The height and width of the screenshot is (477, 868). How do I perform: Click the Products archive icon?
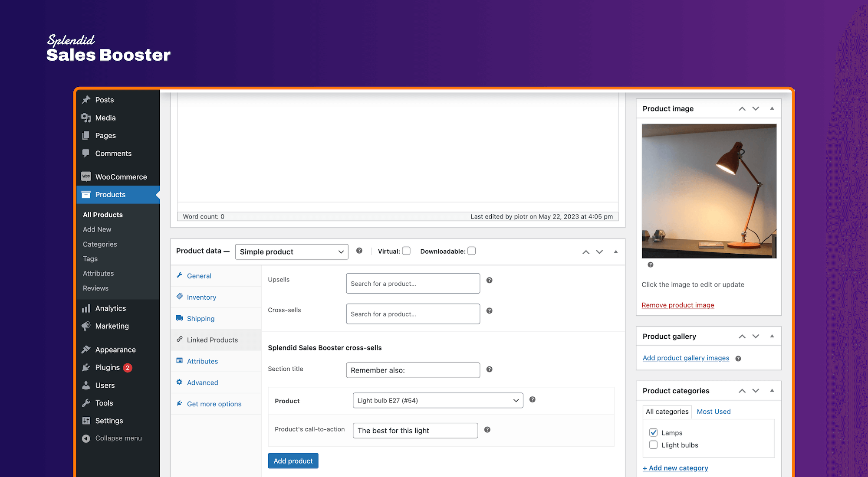(x=86, y=195)
